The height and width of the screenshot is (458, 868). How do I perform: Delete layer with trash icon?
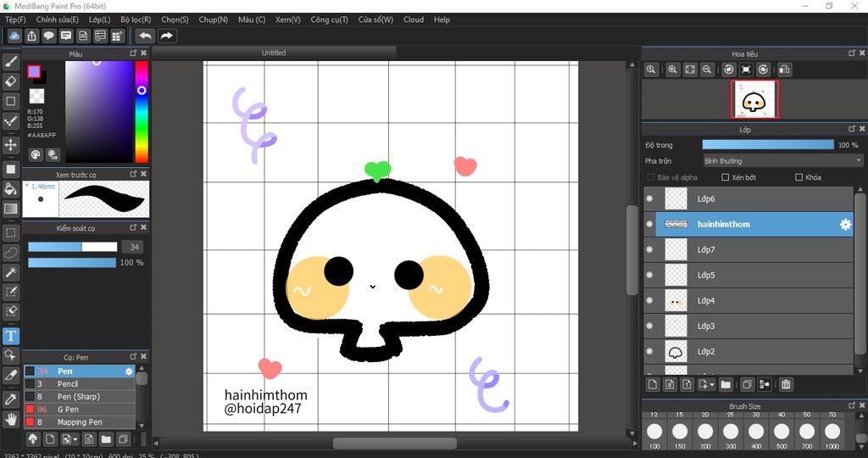[786, 384]
